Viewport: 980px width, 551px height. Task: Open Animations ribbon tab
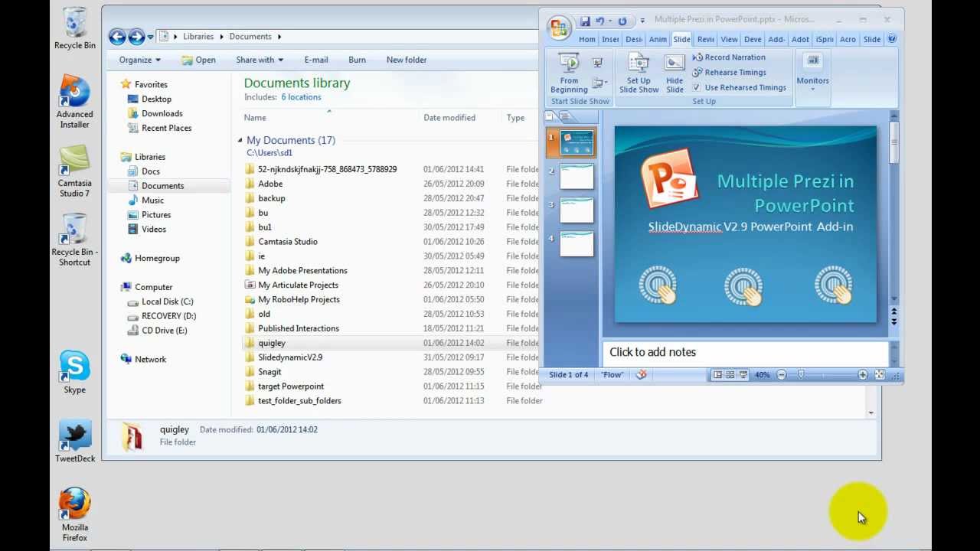[658, 39]
